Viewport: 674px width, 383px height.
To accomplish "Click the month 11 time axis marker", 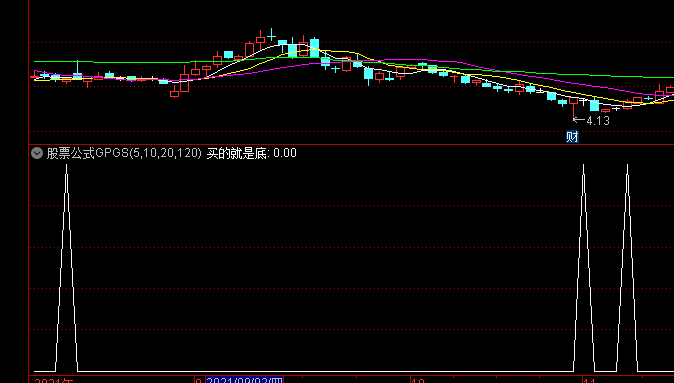I will click(x=589, y=380).
